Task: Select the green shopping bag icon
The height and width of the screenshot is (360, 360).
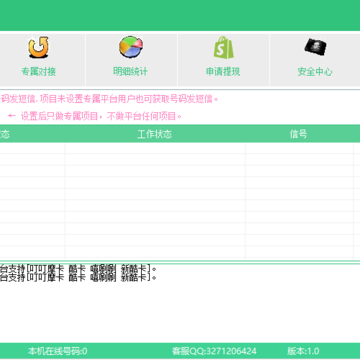Action: point(223,47)
